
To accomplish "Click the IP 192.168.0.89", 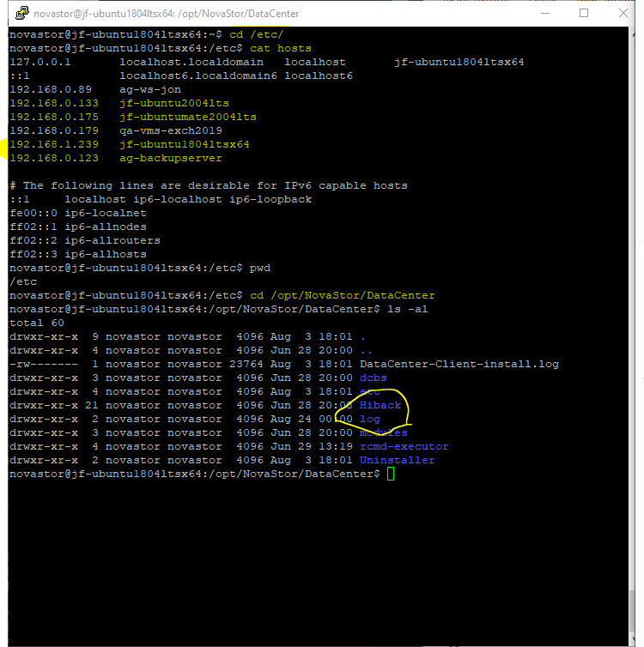I will [x=51, y=89].
